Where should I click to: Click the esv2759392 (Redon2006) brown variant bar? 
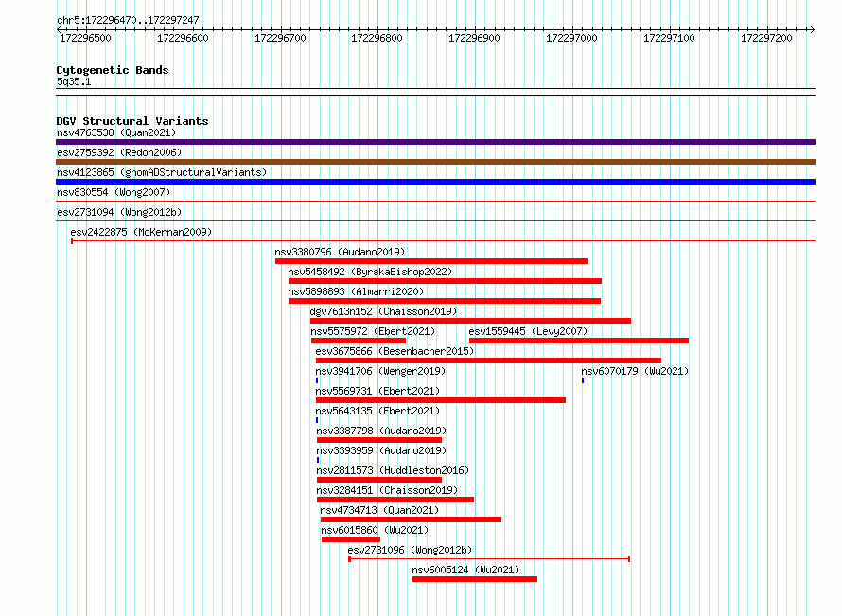tap(435, 162)
